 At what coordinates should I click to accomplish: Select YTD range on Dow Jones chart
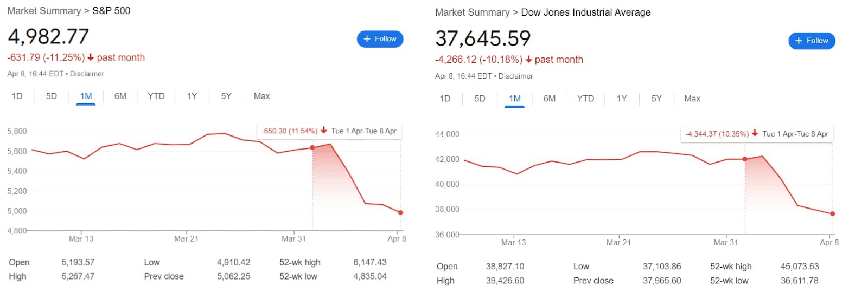tap(585, 99)
